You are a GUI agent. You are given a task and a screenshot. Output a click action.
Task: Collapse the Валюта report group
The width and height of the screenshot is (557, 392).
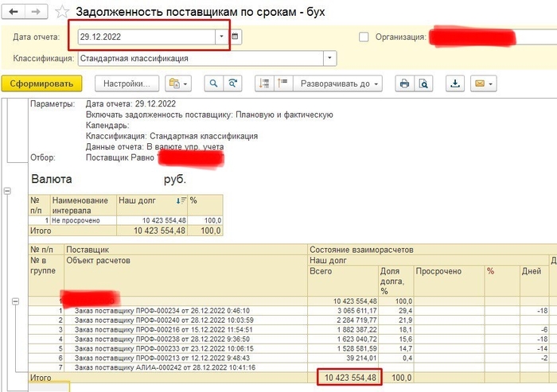pos(8,191)
